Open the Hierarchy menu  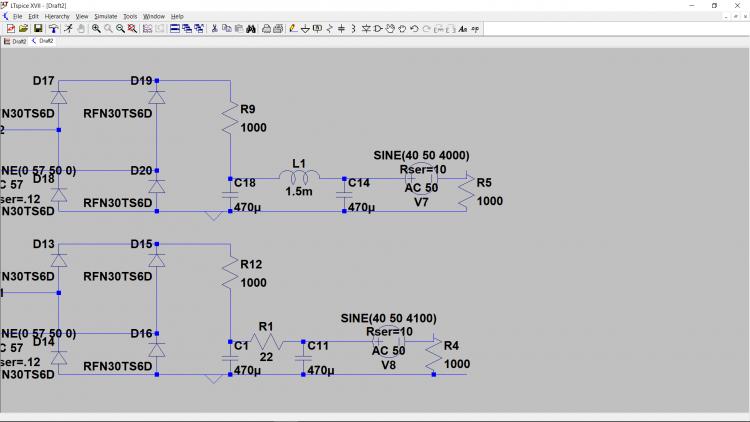point(57,17)
